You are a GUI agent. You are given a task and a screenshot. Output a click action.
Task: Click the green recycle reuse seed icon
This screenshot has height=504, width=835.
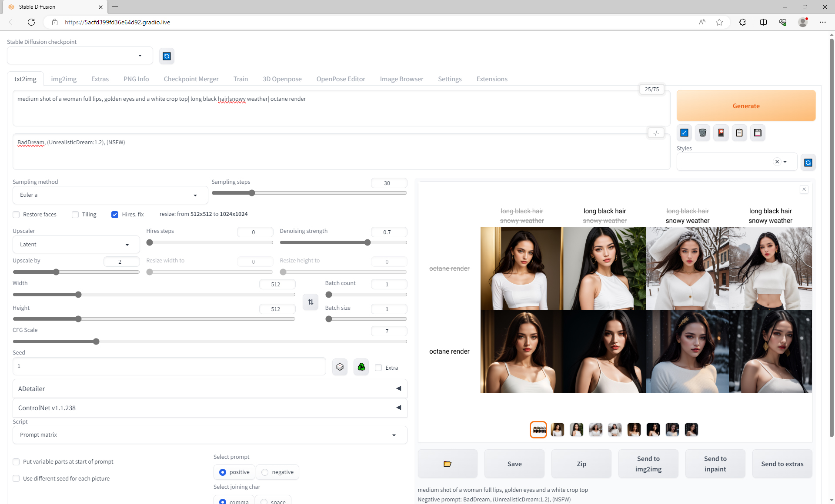361,367
